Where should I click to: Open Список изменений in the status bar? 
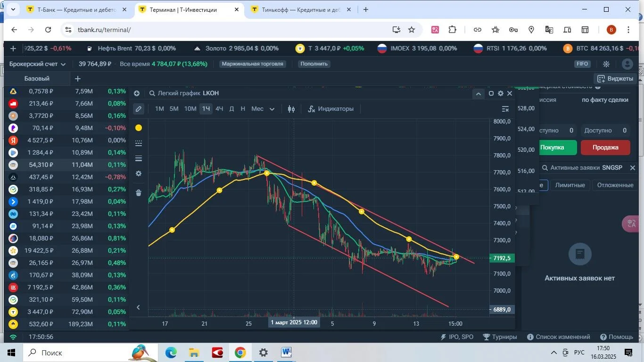click(558, 337)
